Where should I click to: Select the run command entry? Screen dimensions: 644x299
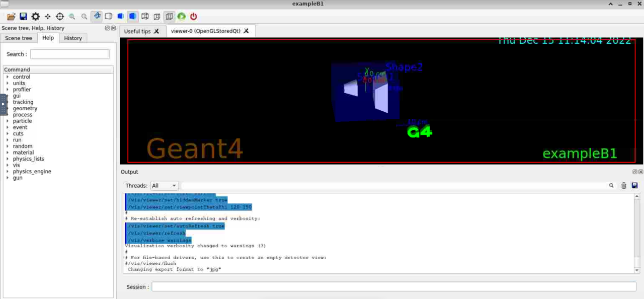17,140
